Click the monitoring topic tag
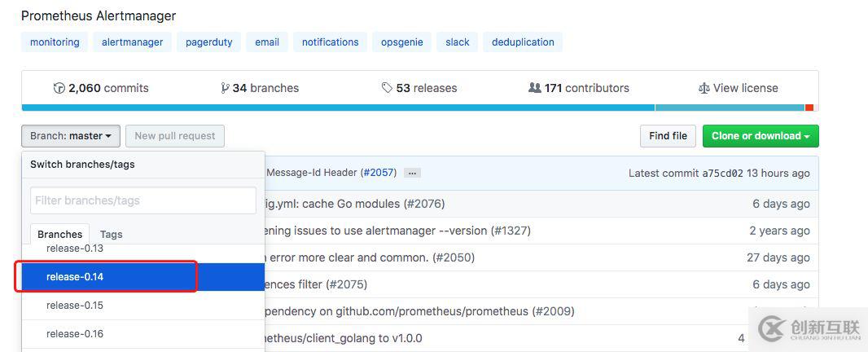Viewport: 868px width, 352px height. coord(55,42)
